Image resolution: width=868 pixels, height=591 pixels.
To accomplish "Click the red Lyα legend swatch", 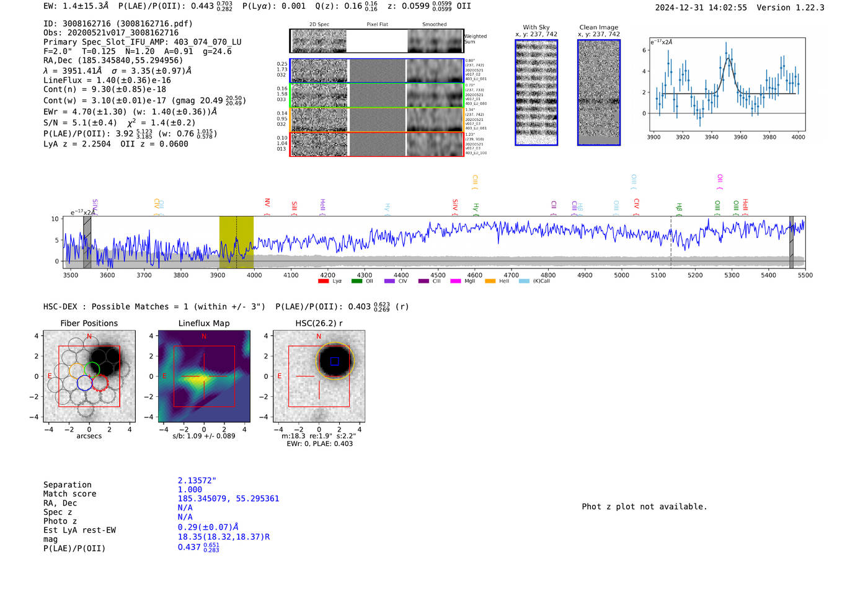I will (x=323, y=281).
